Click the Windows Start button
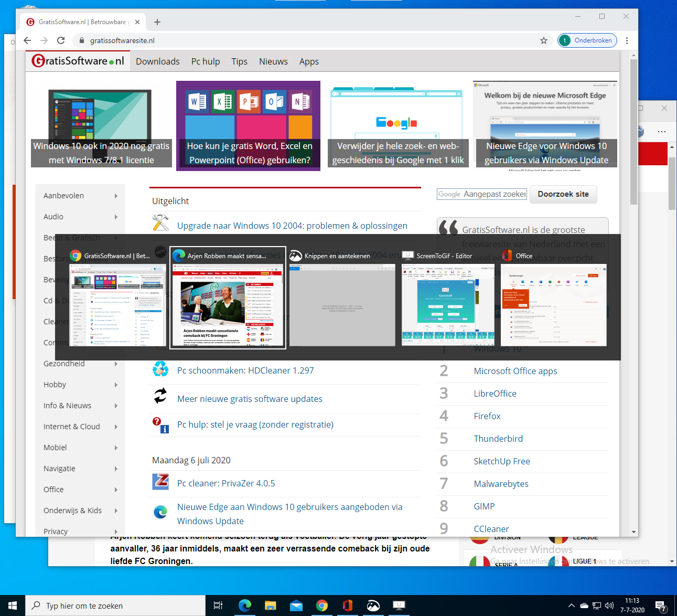The height and width of the screenshot is (616, 677). click(13, 606)
